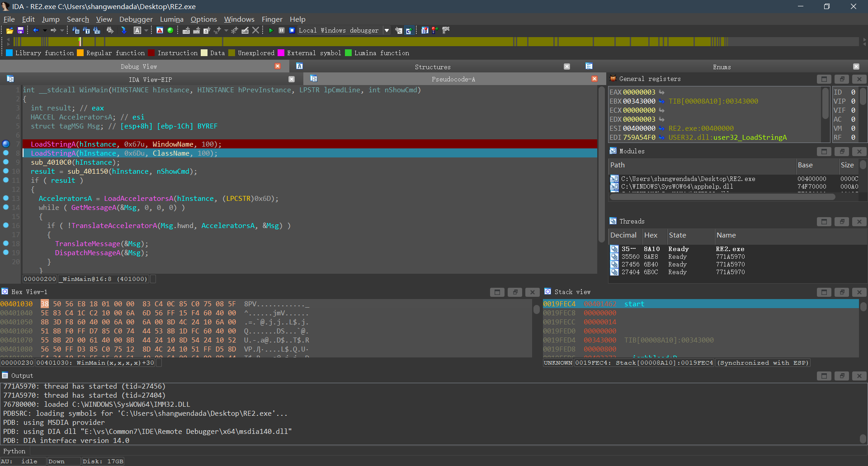Open the Options menu

203,19
